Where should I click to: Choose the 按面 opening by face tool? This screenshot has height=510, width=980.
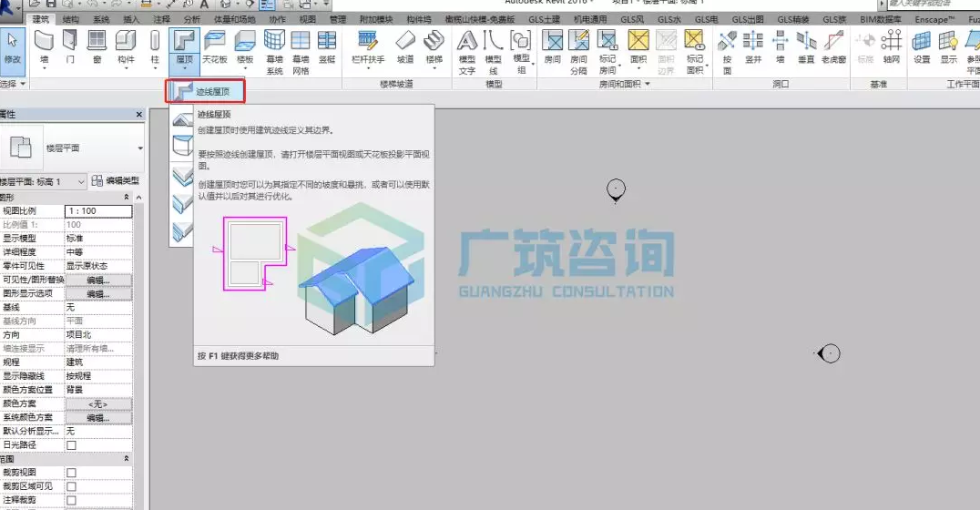tap(727, 51)
